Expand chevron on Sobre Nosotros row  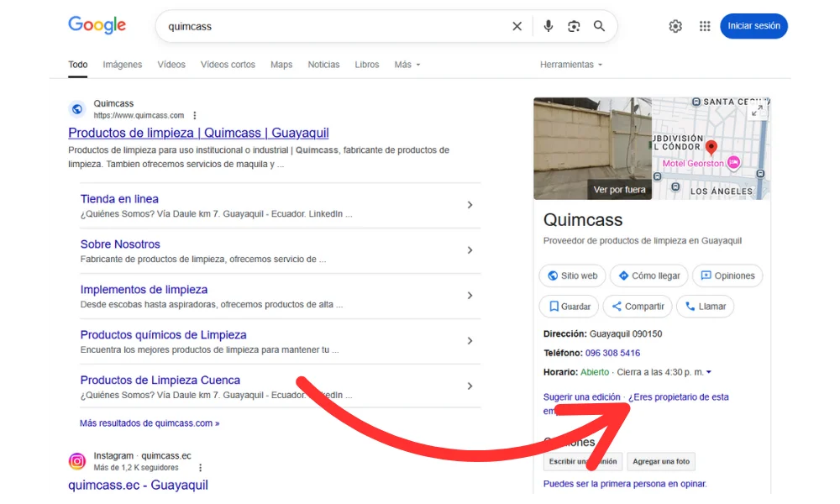click(470, 250)
